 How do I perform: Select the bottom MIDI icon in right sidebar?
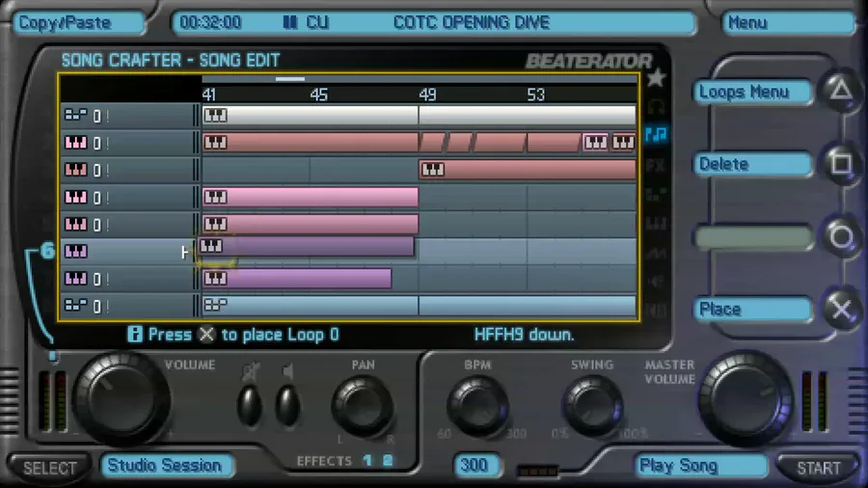(656, 310)
